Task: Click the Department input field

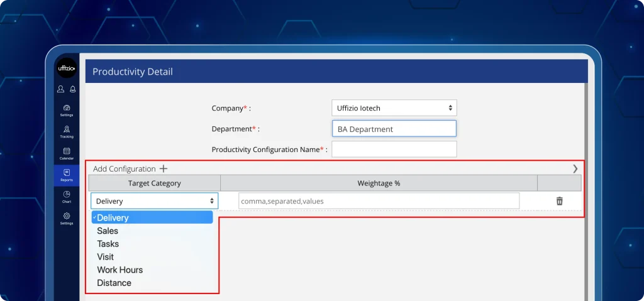Action: pos(394,129)
